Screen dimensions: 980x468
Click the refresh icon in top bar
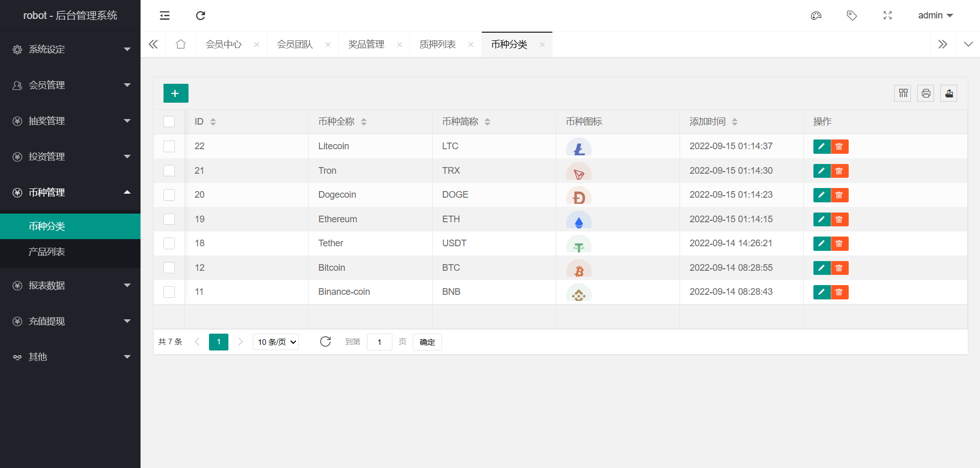[200, 16]
